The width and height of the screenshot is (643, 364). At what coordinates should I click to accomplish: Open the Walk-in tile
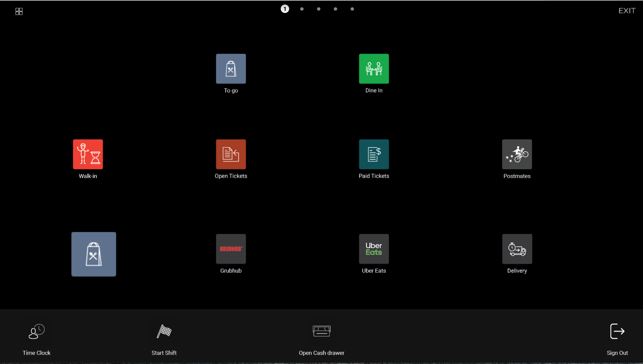coord(88,154)
